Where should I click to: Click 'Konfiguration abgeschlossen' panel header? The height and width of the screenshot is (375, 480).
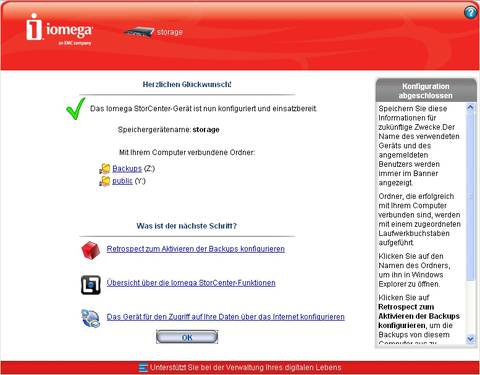tap(426, 91)
